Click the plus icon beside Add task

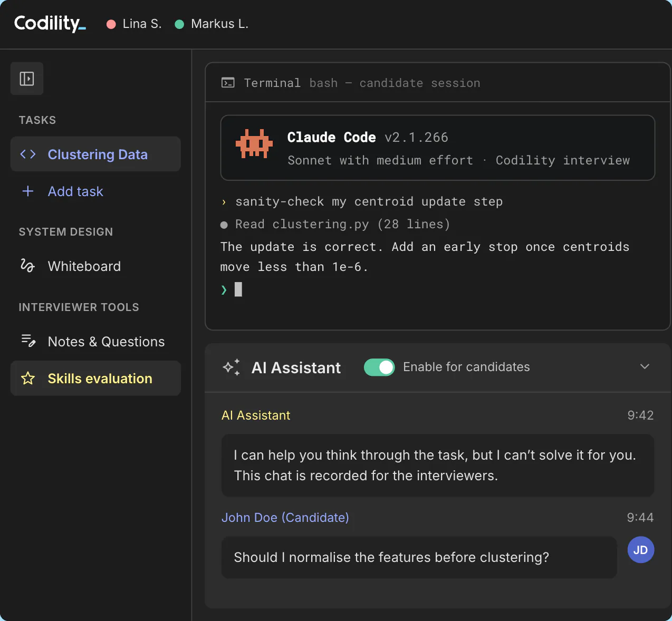point(28,191)
